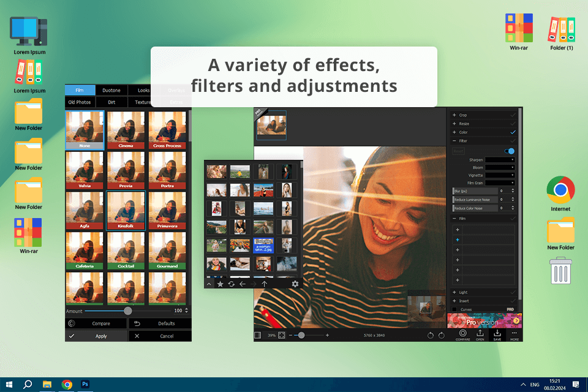Expand the Resize section
Viewport: 588px width, 392px height.
click(x=454, y=123)
